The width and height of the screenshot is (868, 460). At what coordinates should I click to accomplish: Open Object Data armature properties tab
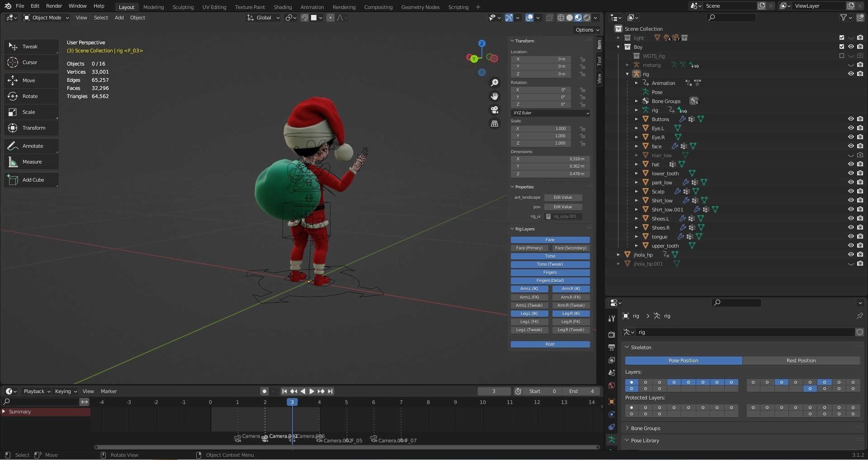point(611,440)
